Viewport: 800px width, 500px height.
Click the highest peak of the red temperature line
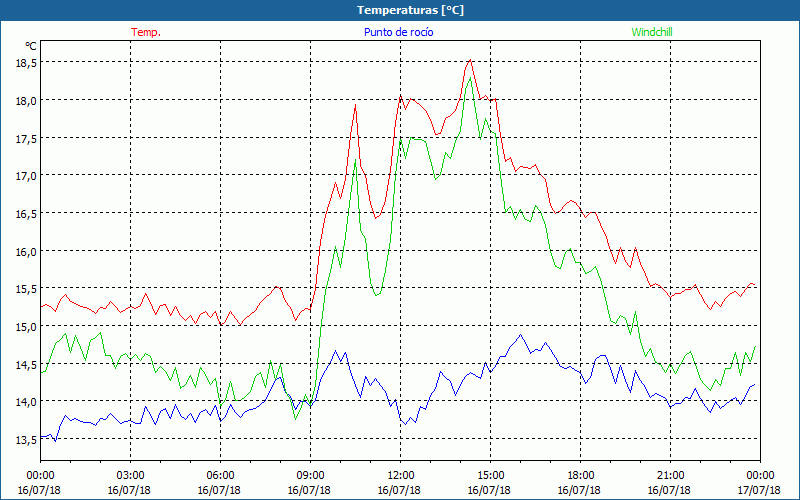coord(469,61)
